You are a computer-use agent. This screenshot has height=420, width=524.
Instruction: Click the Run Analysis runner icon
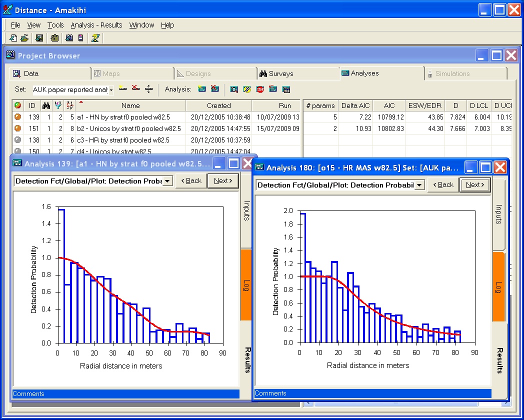click(x=246, y=89)
